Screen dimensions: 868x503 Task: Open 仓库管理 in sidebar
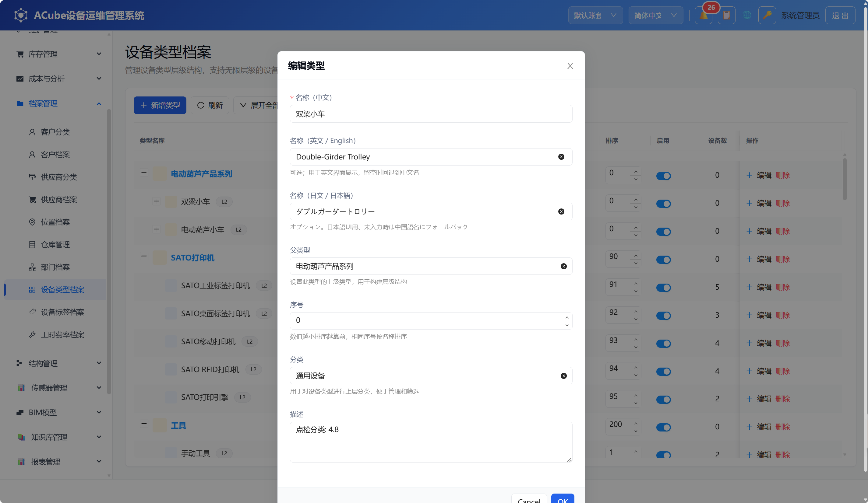pos(55,245)
